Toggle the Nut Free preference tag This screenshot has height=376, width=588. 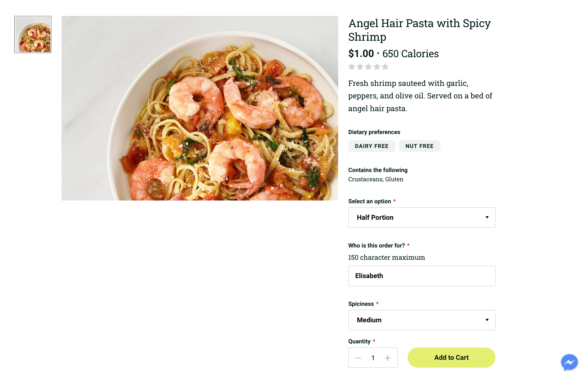pyautogui.click(x=420, y=146)
